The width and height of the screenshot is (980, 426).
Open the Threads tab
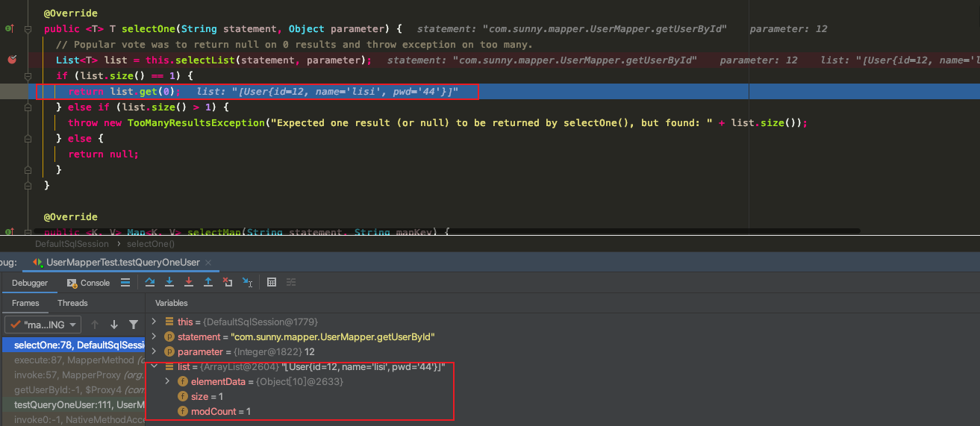tap(72, 303)
